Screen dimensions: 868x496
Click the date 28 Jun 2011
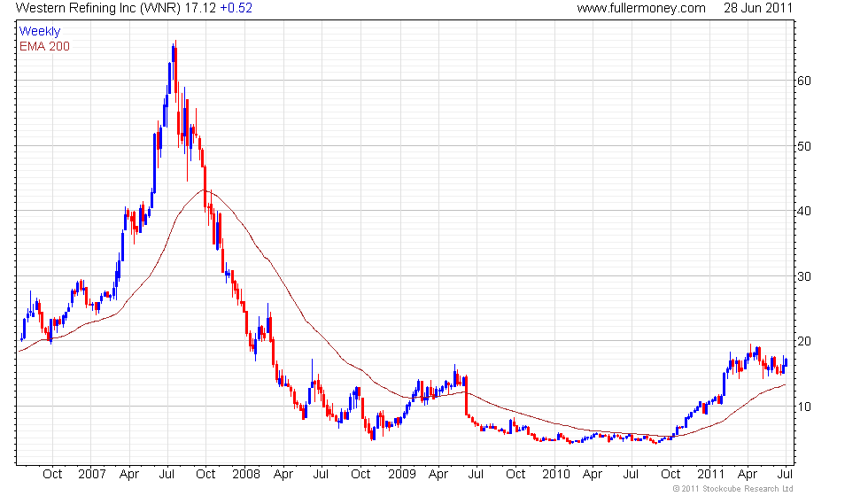tap(758, 8)
